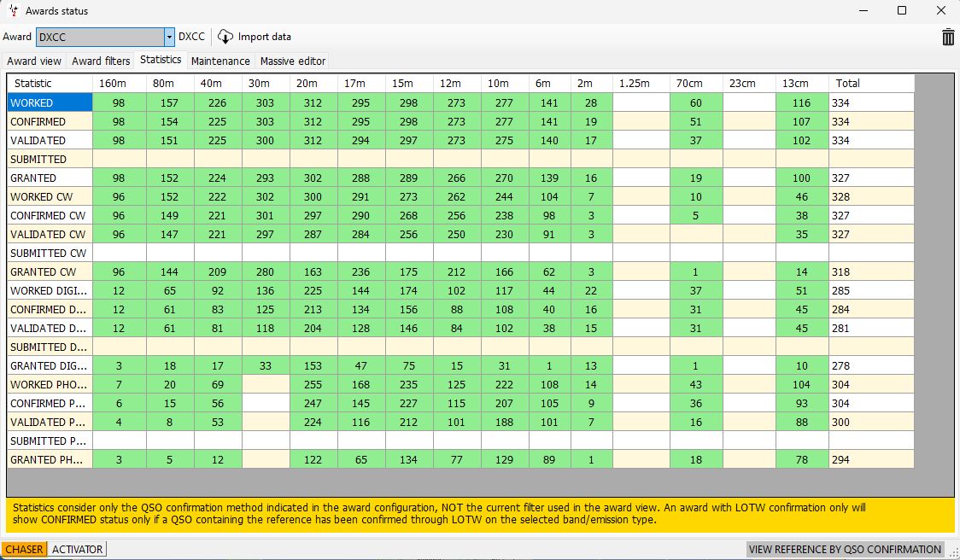Image resolution: width=960 pixels, height=560 pixels.
Task: Click CONFIRMED 2m cell value 19
Action: [x=591, y=121]
